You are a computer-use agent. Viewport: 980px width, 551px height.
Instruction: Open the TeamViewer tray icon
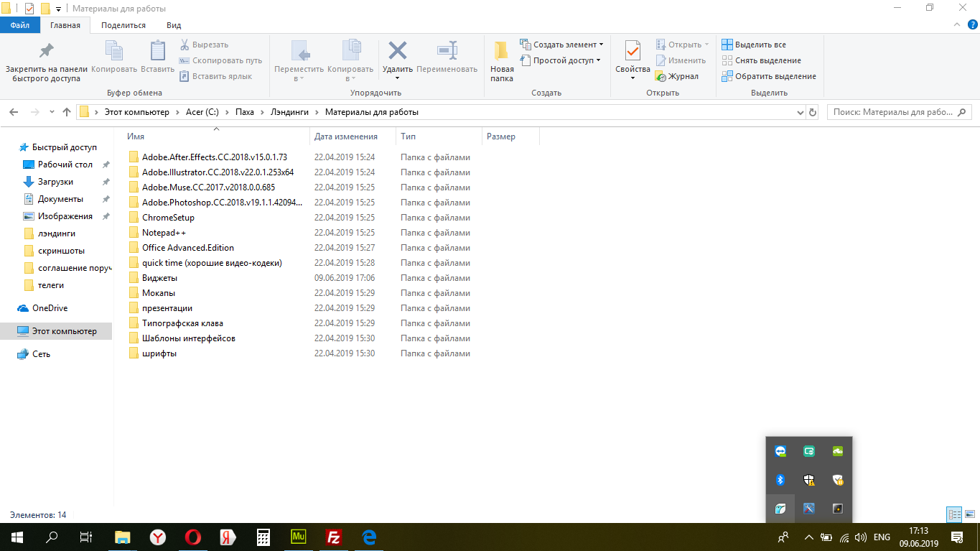pyautogui.click(x=780, y=451)
